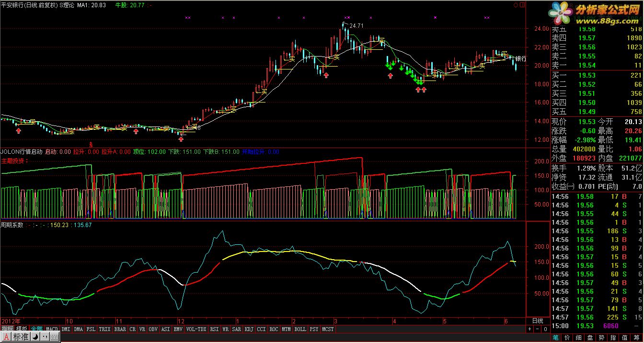The width and height of the screenshot is (644, 343).
Task: Select the BRAR indicator tab
Action: (x=120, y=329)
